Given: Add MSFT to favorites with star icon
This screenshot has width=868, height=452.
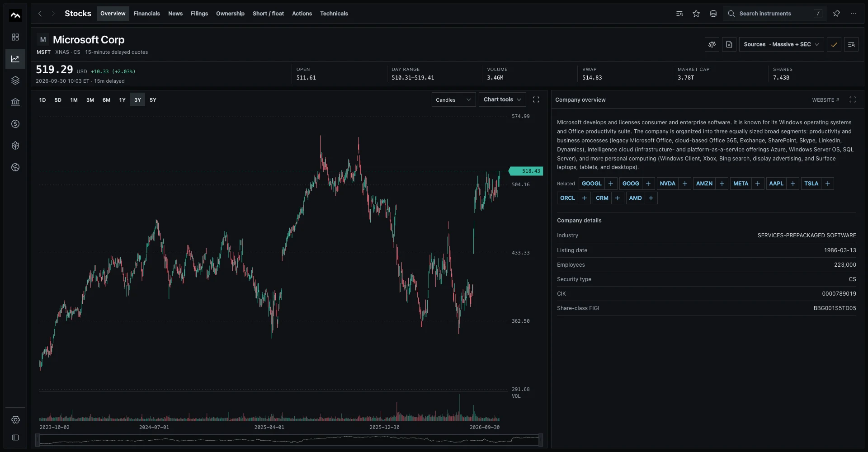Looking at the screenshot, I should click(696, 14).
